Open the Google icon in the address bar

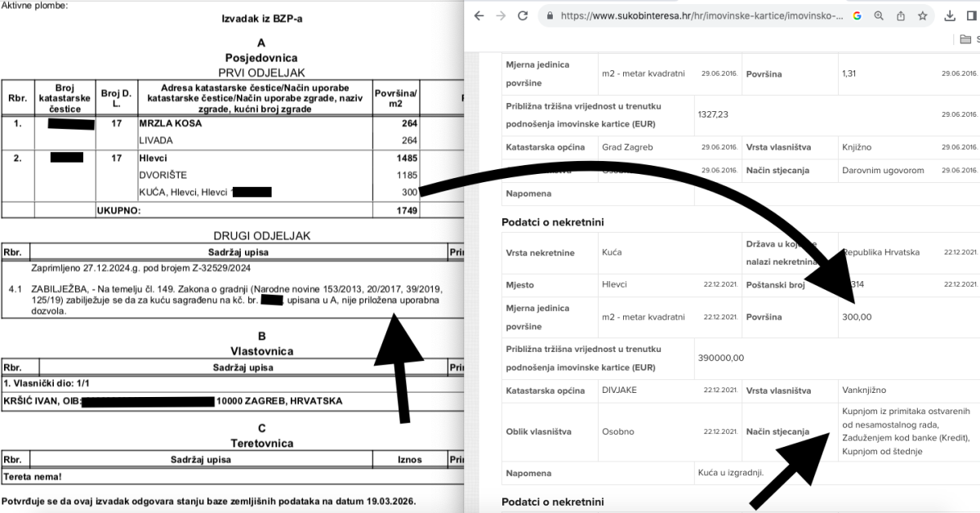857,16
